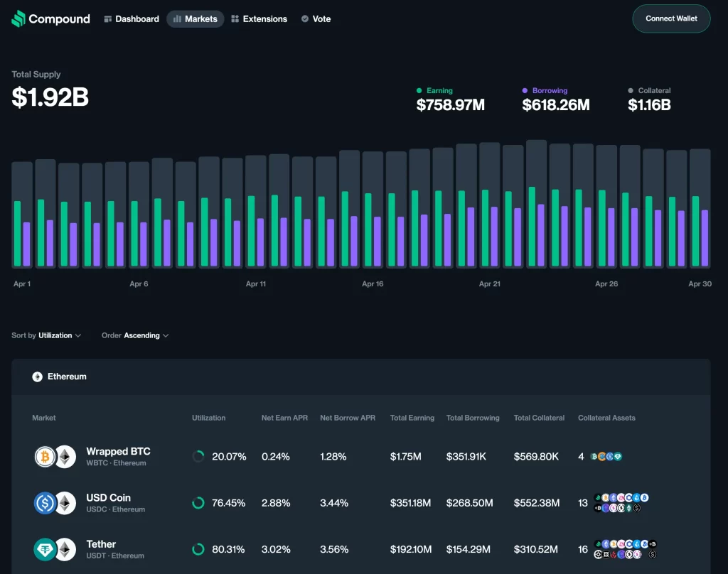Image resolution: width=728 pixels, height=574 pixels.
Task: Click the $758.97M earning value
Action: pyautogui.click(x=450, y=105)
